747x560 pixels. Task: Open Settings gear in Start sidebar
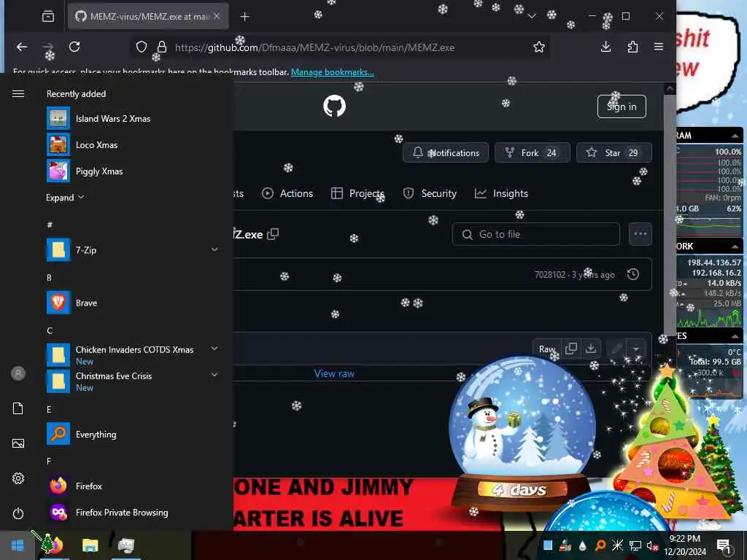coord(18,478)
